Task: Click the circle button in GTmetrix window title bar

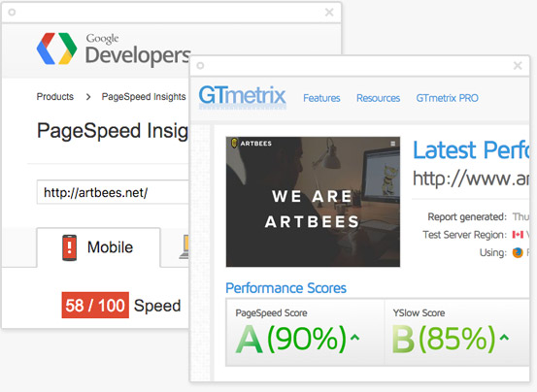Action: pyautogui.click(x=200, y=66)
